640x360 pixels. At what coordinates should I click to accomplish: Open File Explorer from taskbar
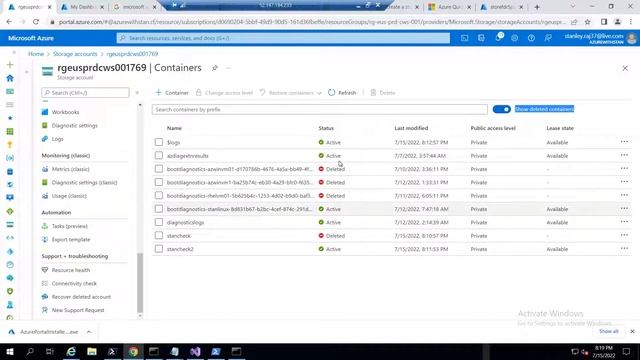pos(92,351)
